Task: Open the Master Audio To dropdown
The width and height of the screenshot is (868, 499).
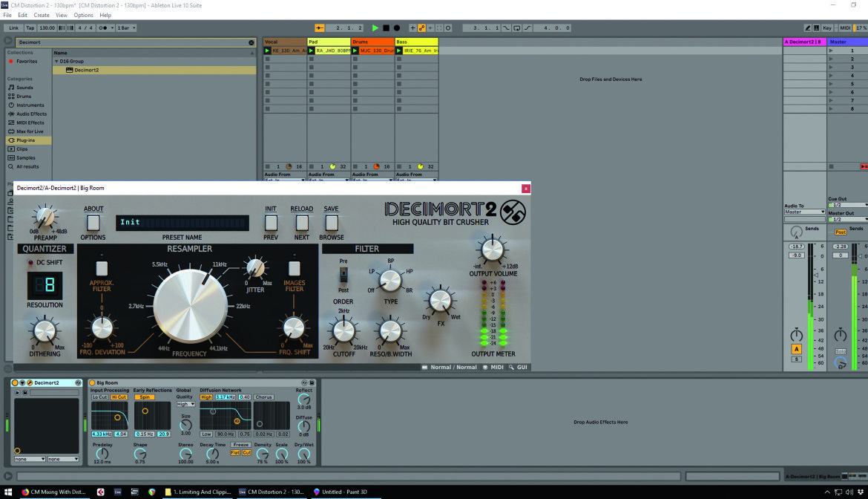Action: coord(804,212)
